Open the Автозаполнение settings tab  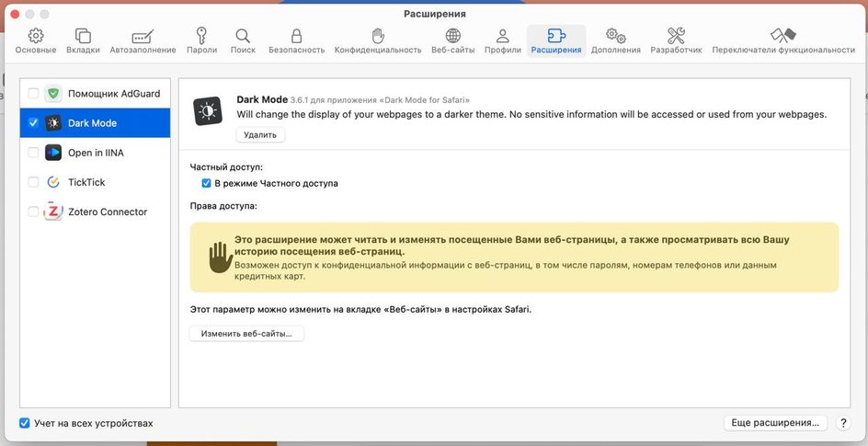[x=143, y=41]
